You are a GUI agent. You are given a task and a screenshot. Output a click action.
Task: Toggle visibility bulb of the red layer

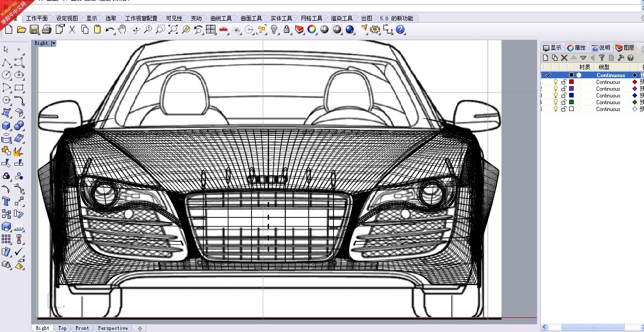point(556,82)
